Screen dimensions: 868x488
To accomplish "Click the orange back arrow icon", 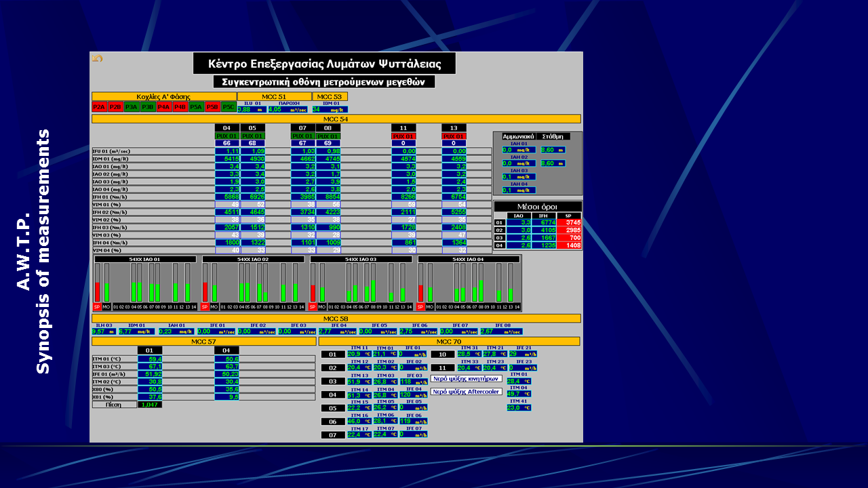I will pos(98,58).
